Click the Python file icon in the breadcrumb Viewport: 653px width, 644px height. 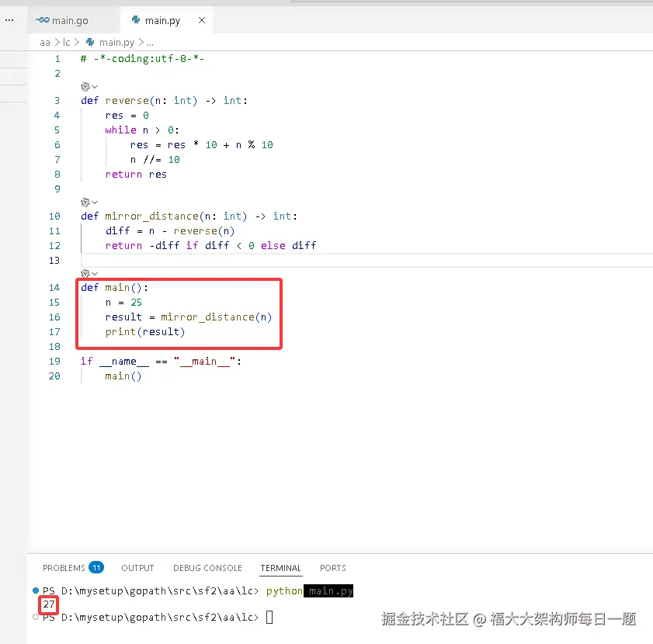point(90,42)
